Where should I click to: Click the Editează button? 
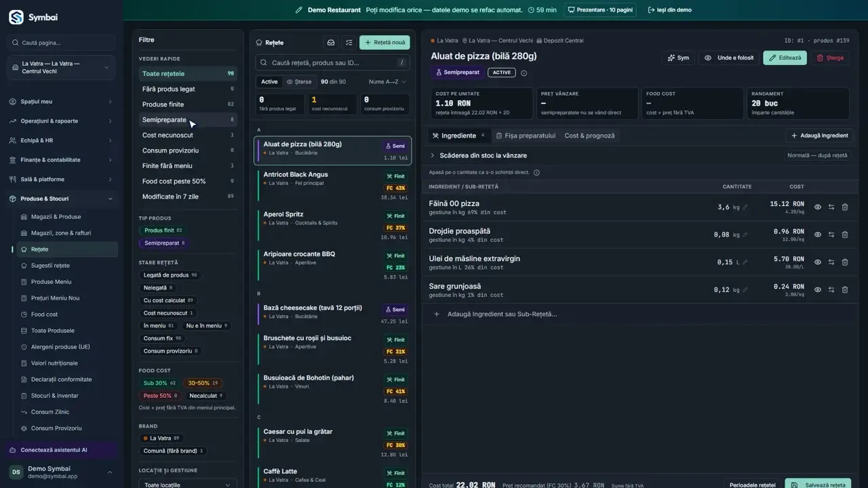(x=785, y=58)
